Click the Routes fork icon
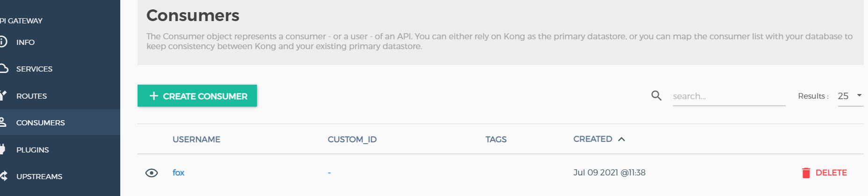This screenshot has width=868, height=196. click(3, 96)
